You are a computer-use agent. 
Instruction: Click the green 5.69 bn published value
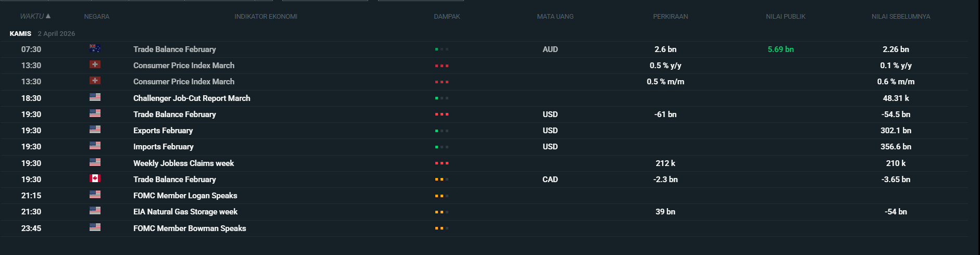coord(781,49)
